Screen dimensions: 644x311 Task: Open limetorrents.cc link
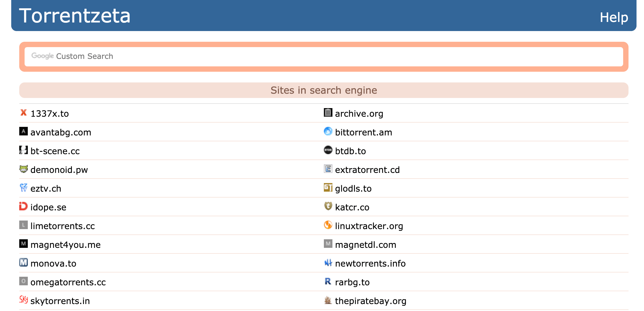[63, 226]
